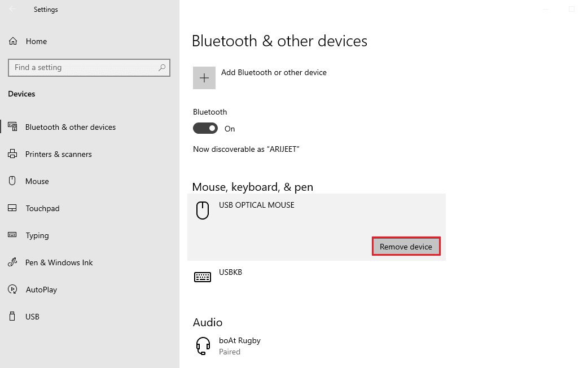Click the search magnifier icon
This screenshot has width=588, height=368.
click(162, 68)
